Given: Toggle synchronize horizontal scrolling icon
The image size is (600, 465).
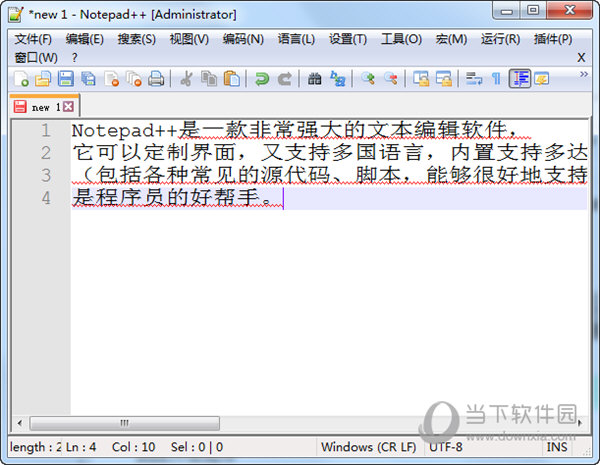Looking at the screenshot, I should [x=444, y=79].
